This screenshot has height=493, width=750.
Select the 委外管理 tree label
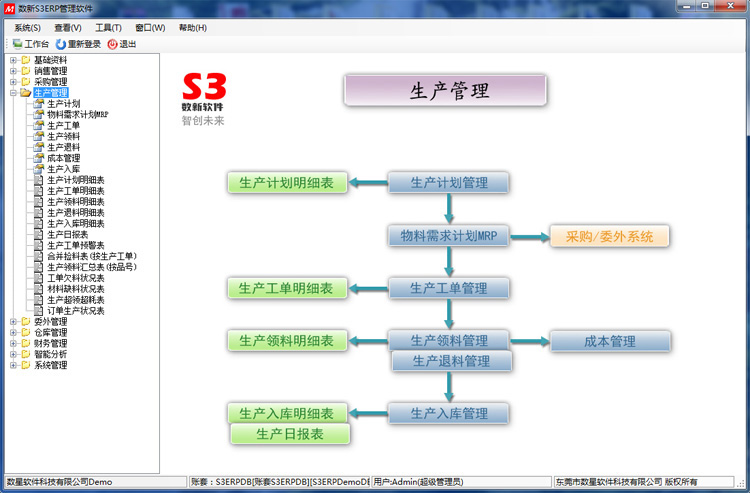(51, 322)
